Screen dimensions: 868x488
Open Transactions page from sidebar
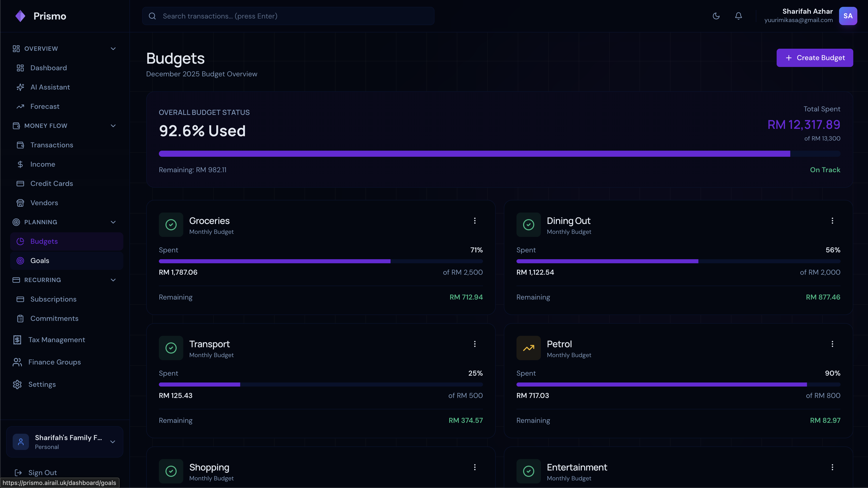[52, 145]
